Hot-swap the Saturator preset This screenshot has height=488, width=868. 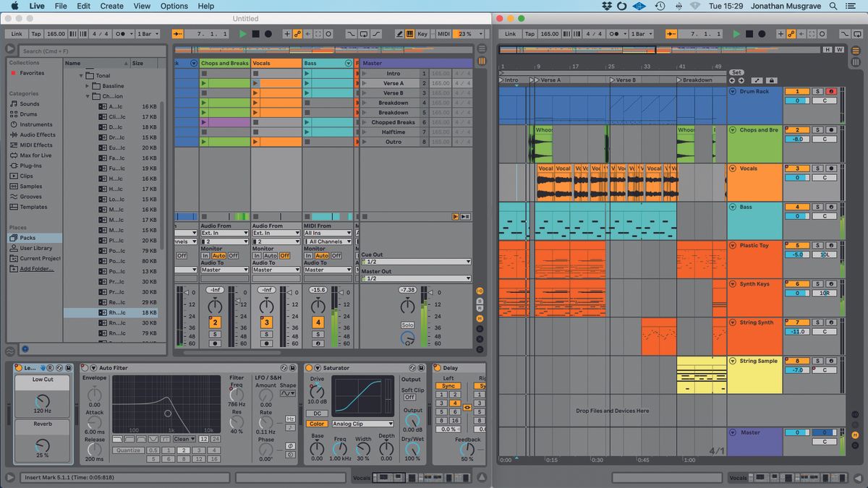coord(412,368)
